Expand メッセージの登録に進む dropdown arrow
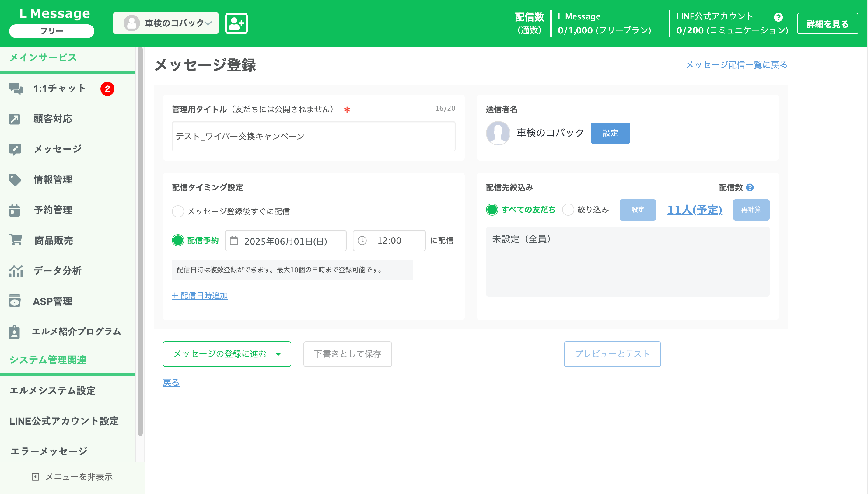Viewport: 868px width, 494px height. pos(278,354)
